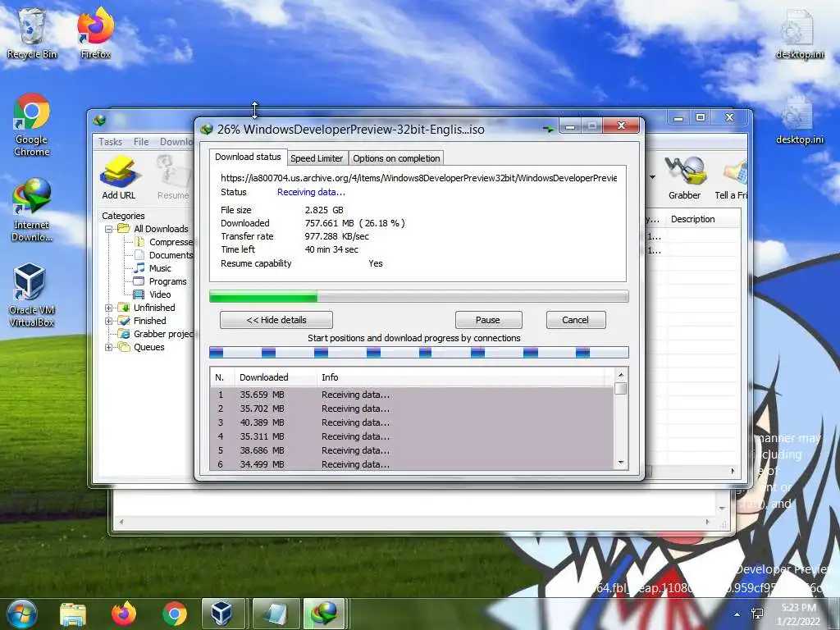The width and height of the screenshot is (840, 630).
Task: Open Oracle VM VirtualBox desktop shortcut
Action: pos(32,295)
